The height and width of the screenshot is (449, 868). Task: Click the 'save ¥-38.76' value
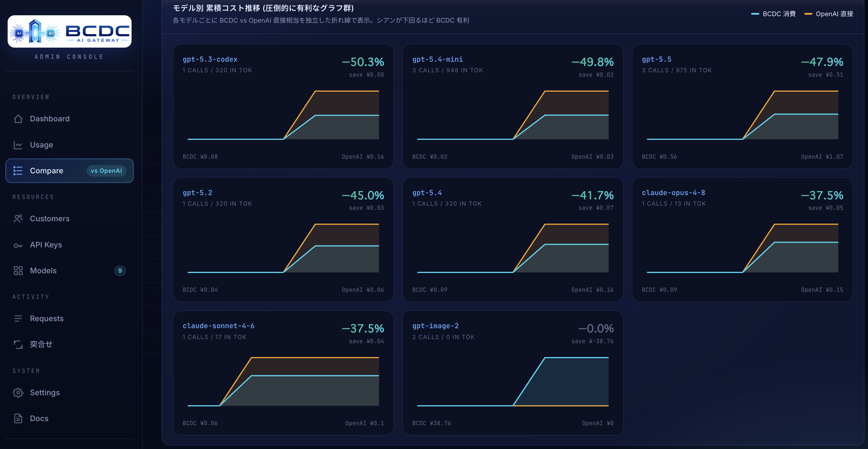point(592,341)
